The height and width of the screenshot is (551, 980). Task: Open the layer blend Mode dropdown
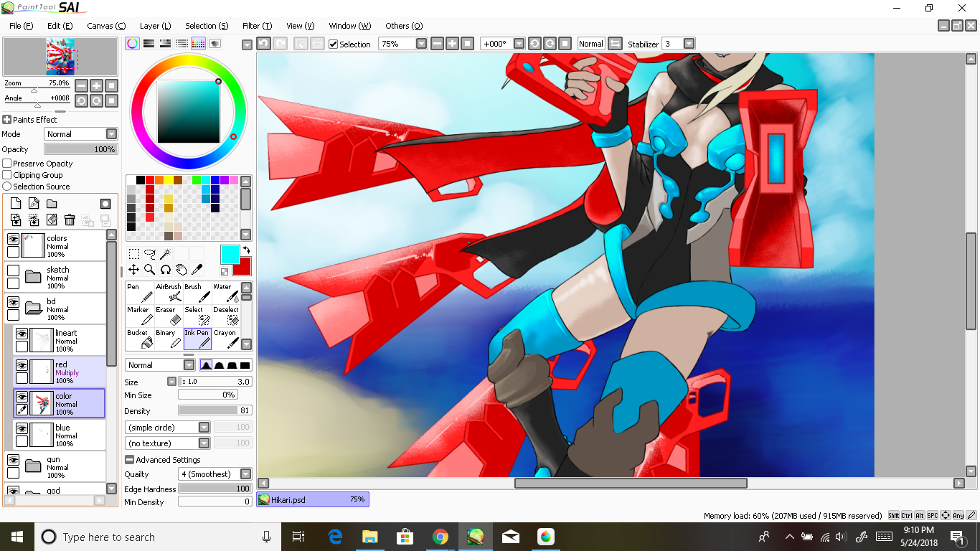click(111, 134)
